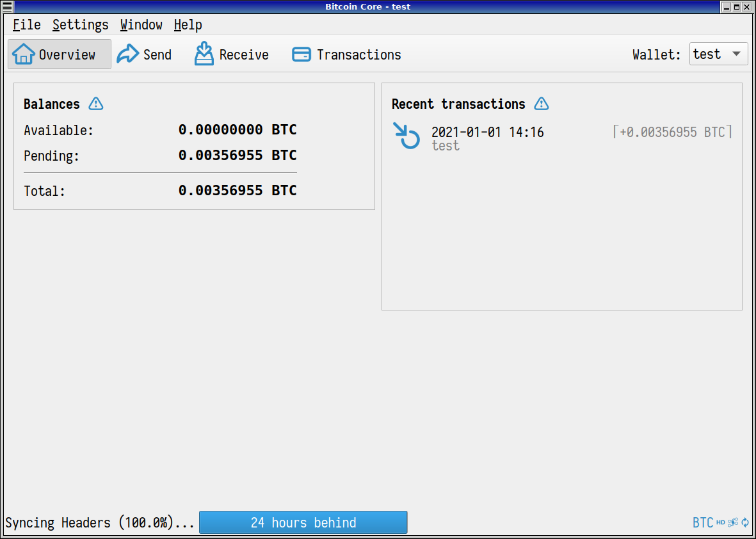Click the warning icon beside Balances
Viewport: 756px width, 539px height.
[95, 104]
